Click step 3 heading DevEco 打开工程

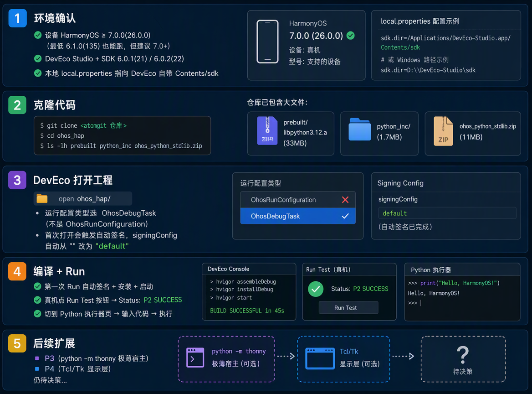click(x=72, y=180)
